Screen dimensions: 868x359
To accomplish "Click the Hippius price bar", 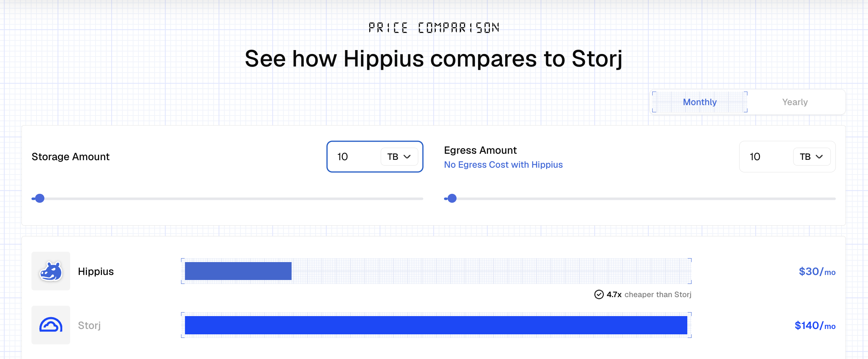I will click(238, 271).
